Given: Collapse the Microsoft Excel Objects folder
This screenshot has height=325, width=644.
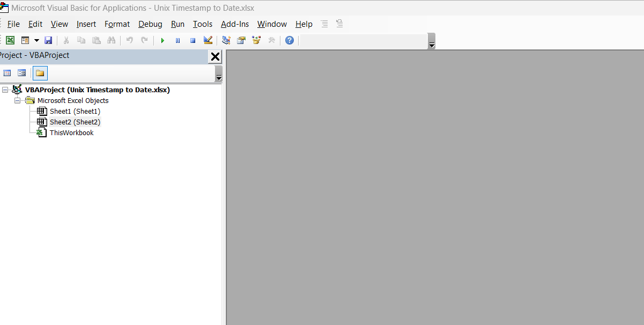Looking at the screenshot, I should pyautogui.click(x=17, y=101).
